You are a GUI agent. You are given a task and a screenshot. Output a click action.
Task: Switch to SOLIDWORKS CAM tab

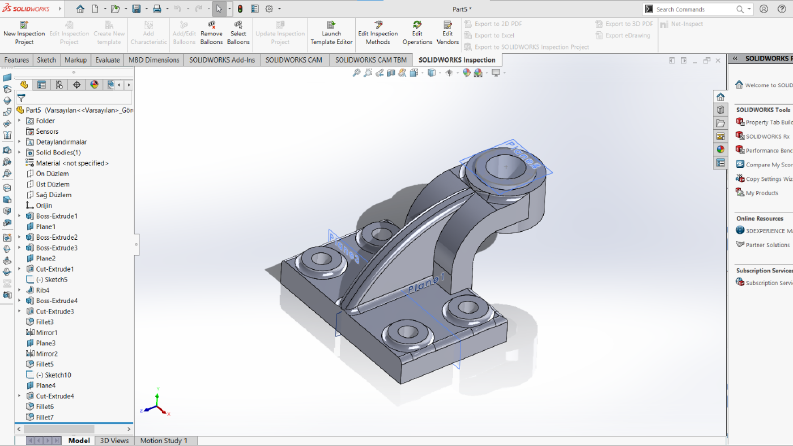(x=294, y=60)
